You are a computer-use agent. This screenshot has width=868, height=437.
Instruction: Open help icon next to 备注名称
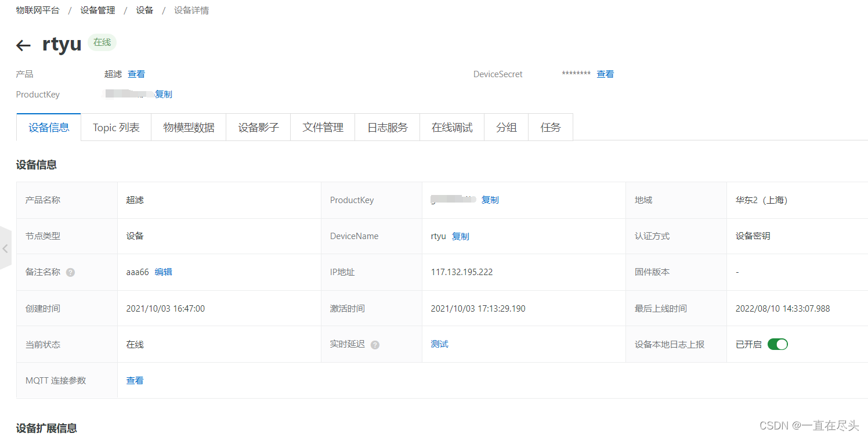click(70, 272)
